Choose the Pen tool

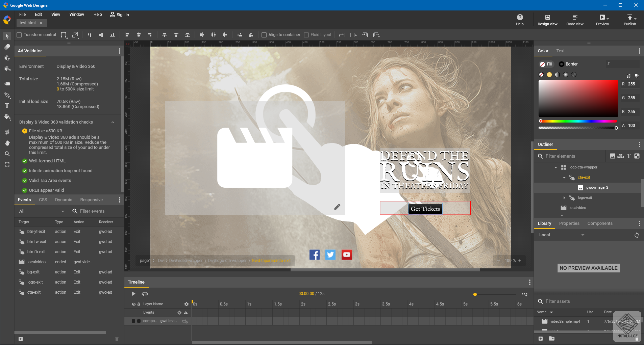[7, 96]
